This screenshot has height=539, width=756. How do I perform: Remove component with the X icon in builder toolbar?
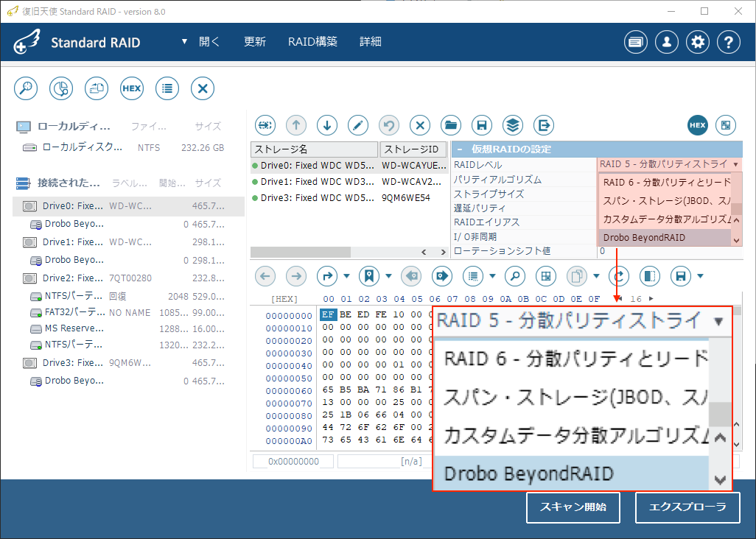click(420, 126)
